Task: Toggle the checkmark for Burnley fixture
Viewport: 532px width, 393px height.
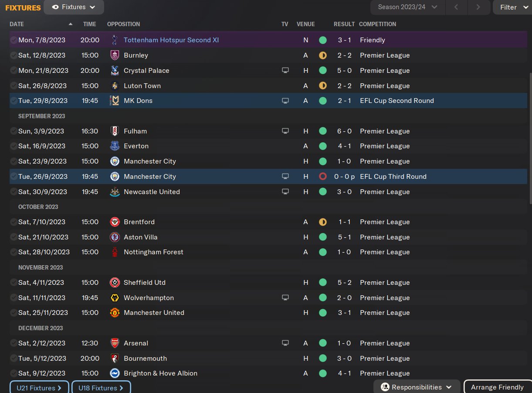Action: (14, 55)
